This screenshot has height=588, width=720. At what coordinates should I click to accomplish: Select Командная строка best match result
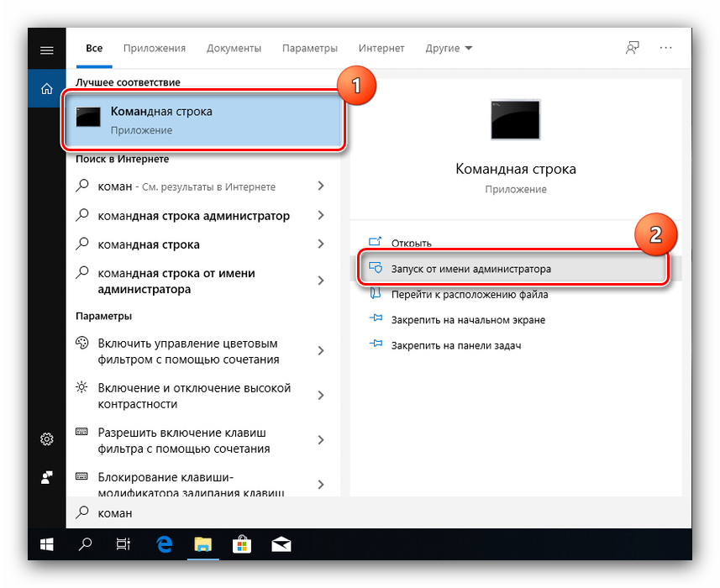coord(202,120)
